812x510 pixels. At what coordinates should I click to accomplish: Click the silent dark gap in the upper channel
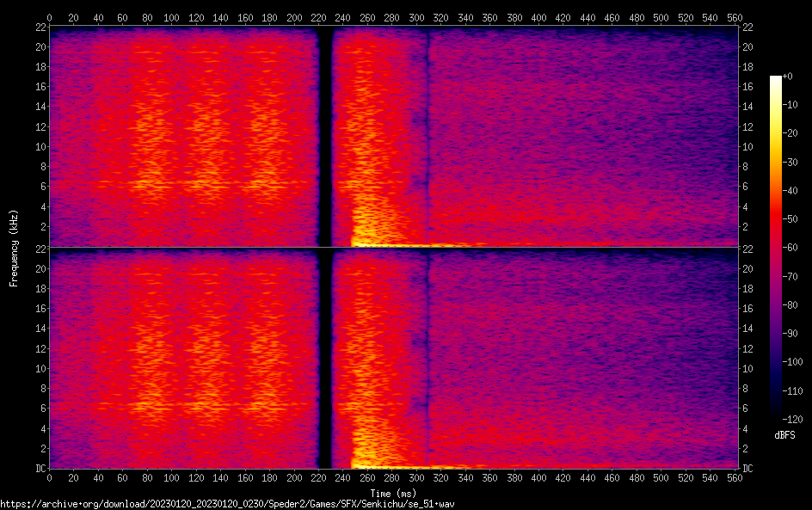point(325,138)
